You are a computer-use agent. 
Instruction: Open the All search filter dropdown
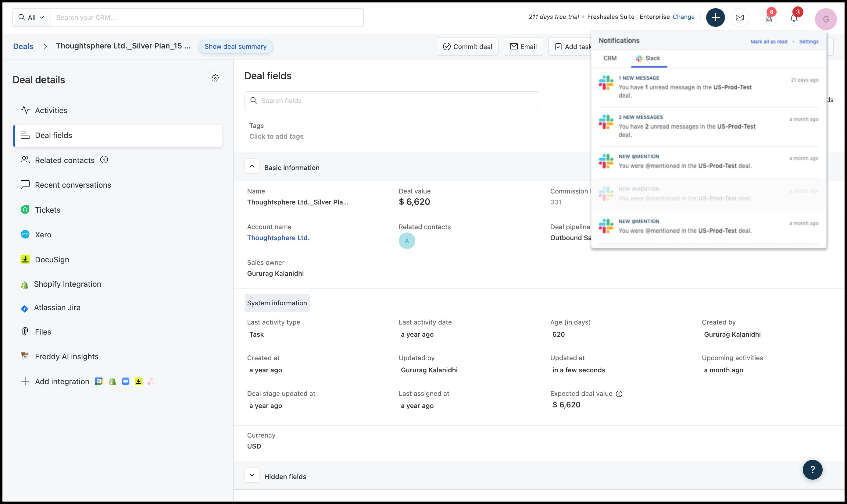click(32, 17)
